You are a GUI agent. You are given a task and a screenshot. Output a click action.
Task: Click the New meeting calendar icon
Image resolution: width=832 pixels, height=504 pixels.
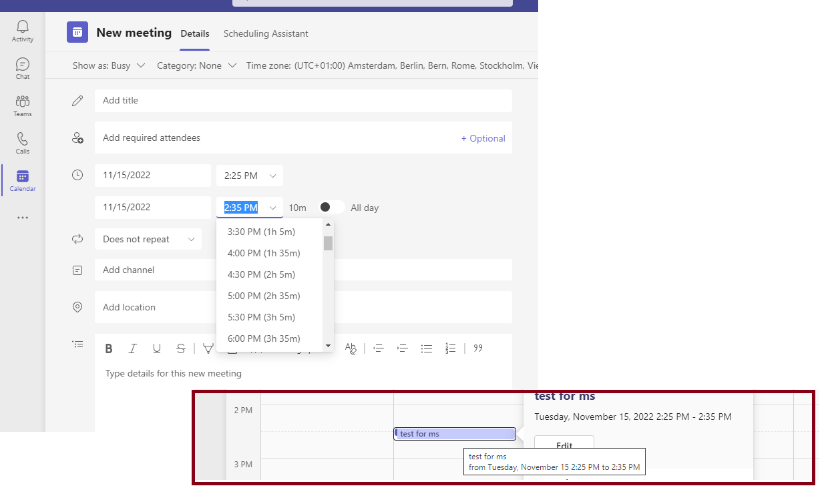point(77,32)
